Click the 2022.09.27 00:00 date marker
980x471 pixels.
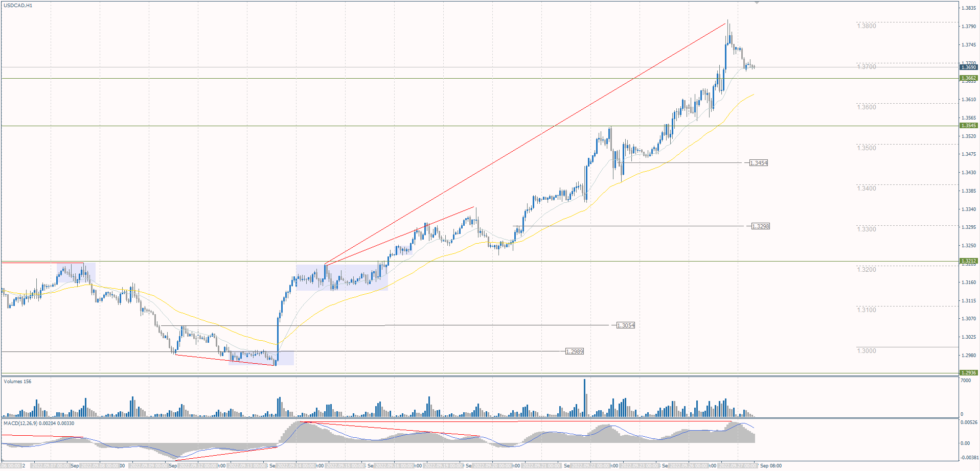tap(738, 466)
